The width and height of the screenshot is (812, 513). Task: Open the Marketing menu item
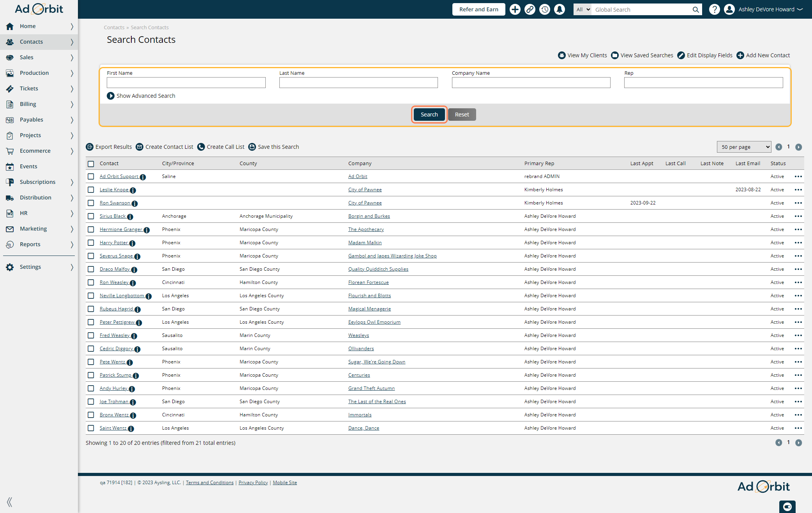click(x=39, y=229)
